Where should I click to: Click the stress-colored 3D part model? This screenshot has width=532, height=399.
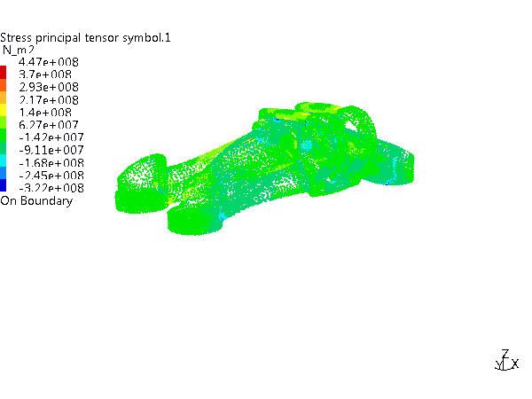point(264,168)
